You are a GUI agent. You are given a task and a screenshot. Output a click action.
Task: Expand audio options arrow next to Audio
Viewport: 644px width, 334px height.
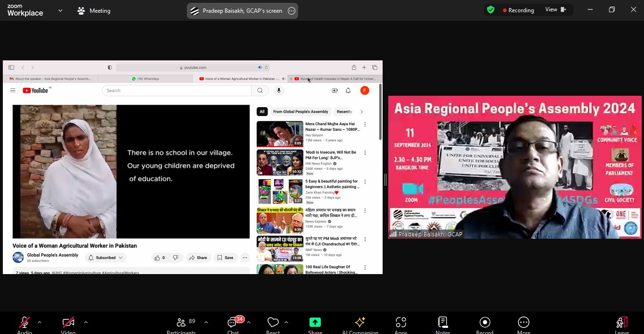coord(40,322)
